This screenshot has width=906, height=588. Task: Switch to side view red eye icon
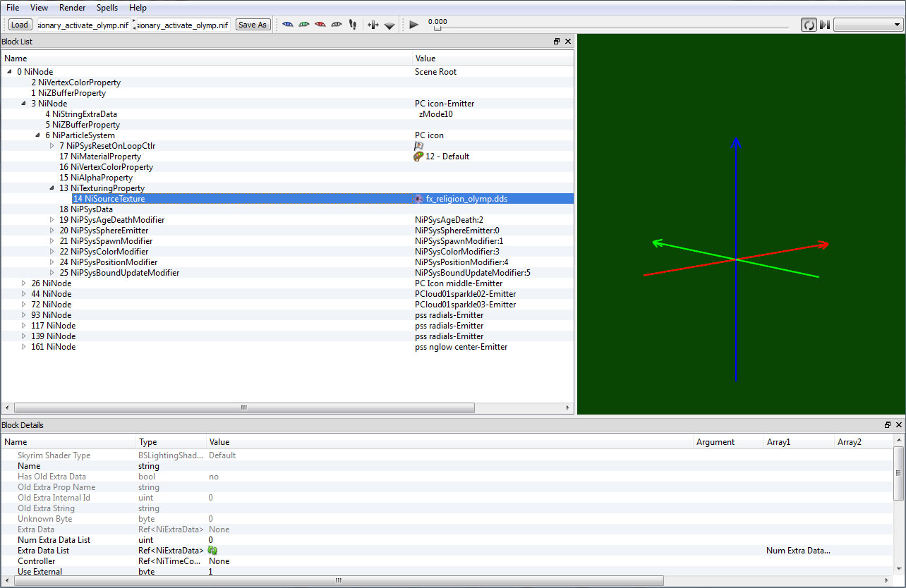320,25
